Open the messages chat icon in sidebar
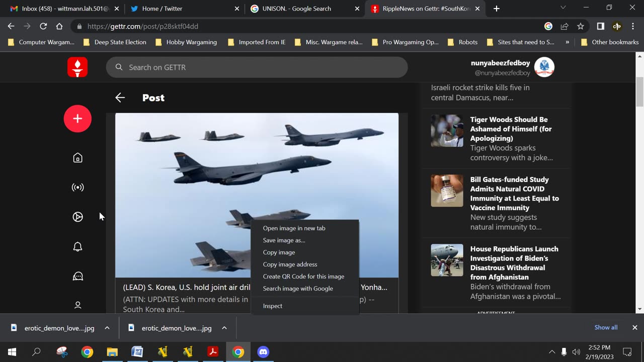Viewport: 644px width, 362px height. 77,276
